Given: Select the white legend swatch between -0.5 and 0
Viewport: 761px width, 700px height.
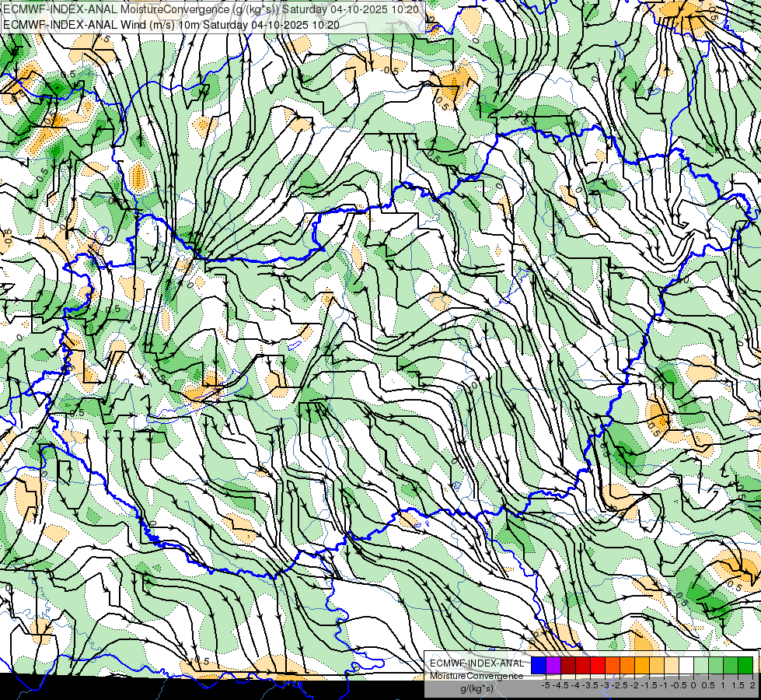Looking at the screenshot, I should pyautogui.click(x=686, y=666).
